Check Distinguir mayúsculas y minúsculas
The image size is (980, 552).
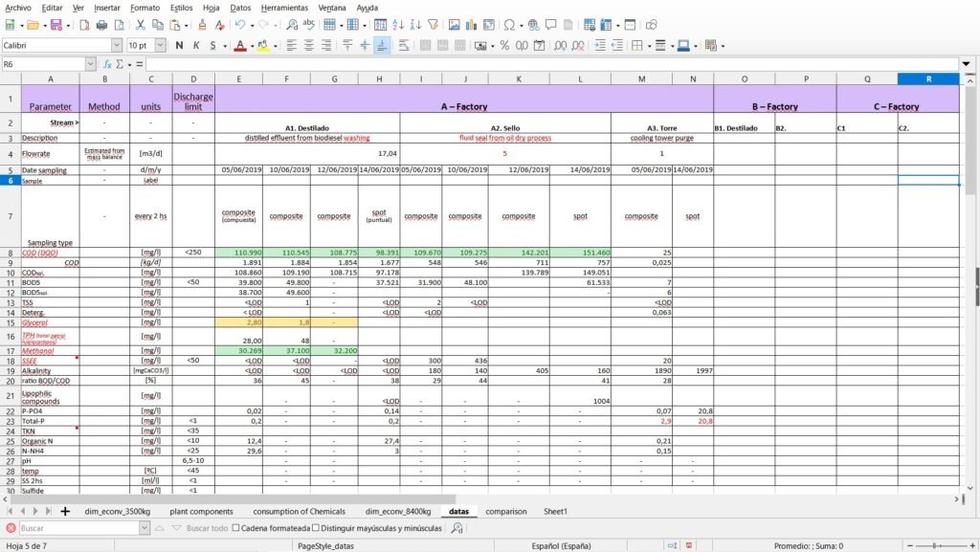coord(317,528)
